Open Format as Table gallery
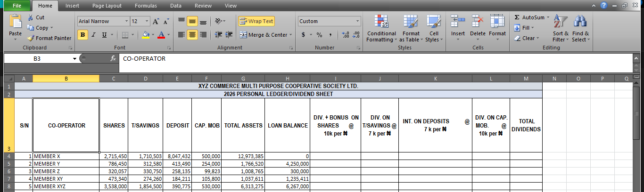 [x=411, y=28]
